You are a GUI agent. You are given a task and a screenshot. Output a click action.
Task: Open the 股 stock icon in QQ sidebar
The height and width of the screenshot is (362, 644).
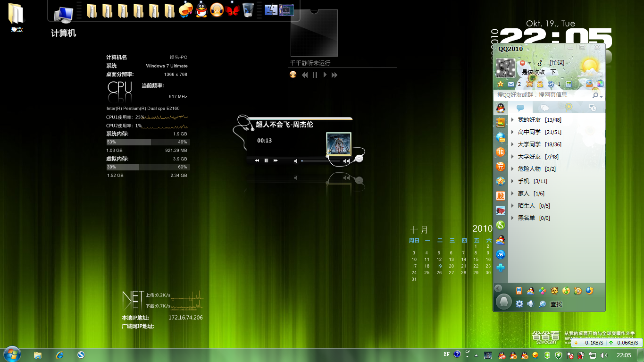coord(501,196)
